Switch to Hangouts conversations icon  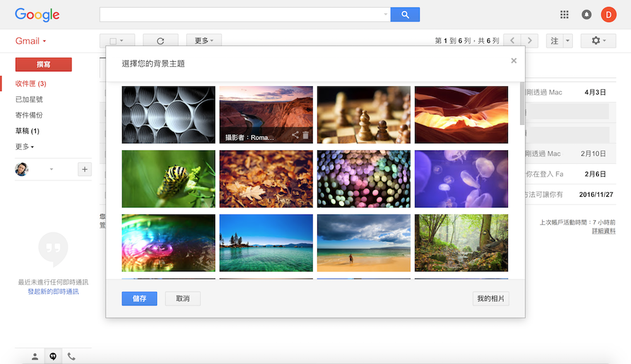[53, 356]
